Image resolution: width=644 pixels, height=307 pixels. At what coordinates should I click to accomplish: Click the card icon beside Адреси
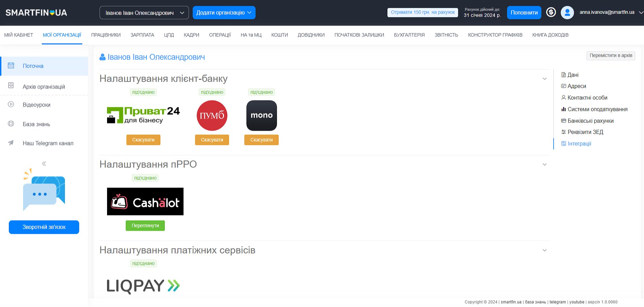[x=563, y=86]
